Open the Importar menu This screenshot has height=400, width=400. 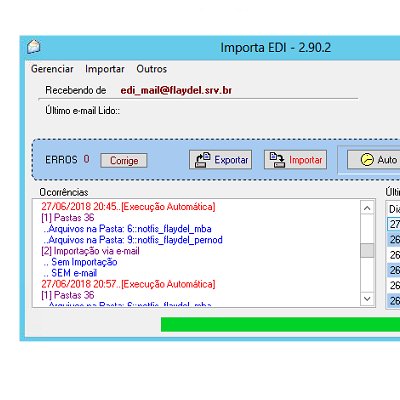pos(105,69)
